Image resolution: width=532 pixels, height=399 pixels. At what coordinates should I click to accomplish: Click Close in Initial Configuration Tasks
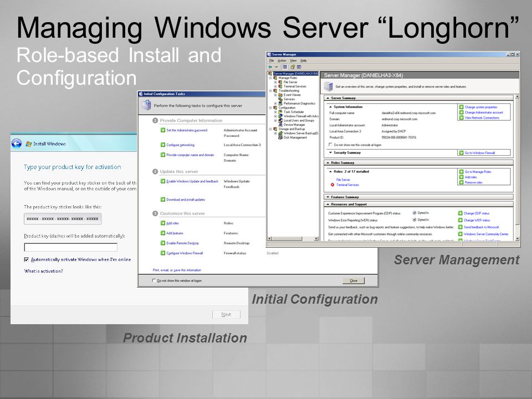click(354, 280)
